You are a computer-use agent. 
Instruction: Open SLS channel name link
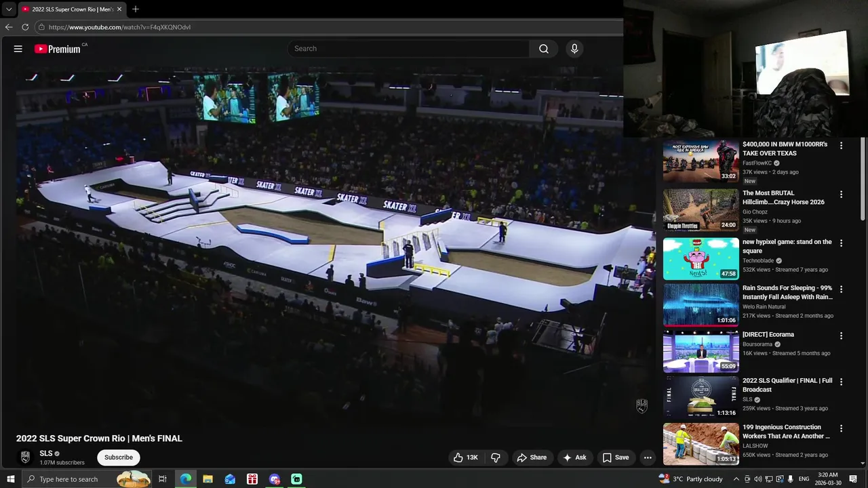(46, 453)
